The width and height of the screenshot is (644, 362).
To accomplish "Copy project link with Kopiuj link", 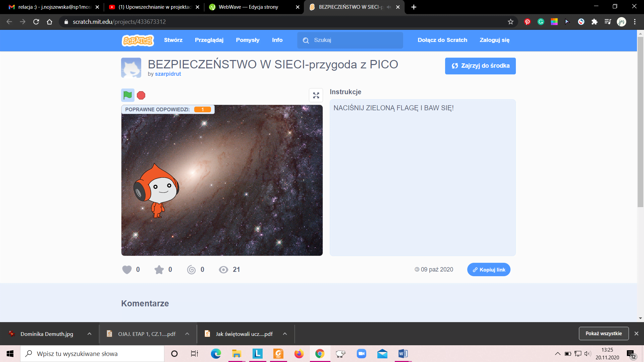I will point(489,269).
